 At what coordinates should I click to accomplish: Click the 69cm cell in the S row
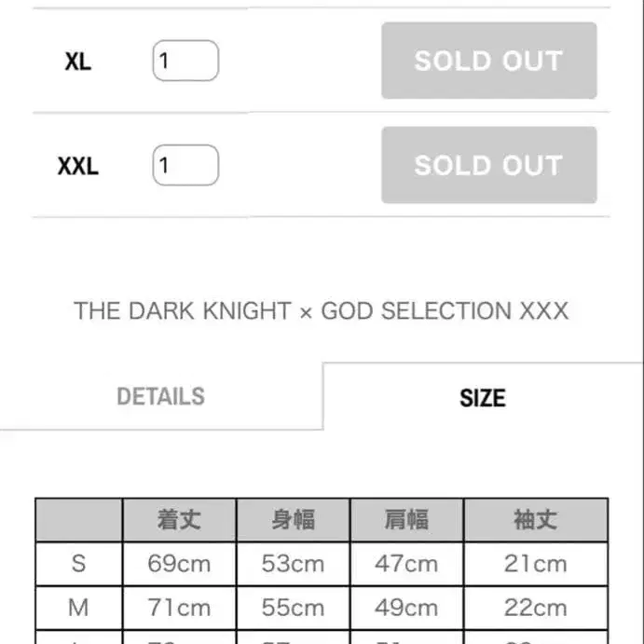179,563
